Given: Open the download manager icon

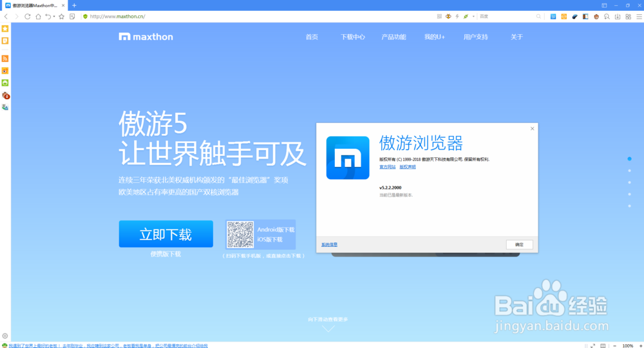Looking at the screenshot, I should click(618, 17).
